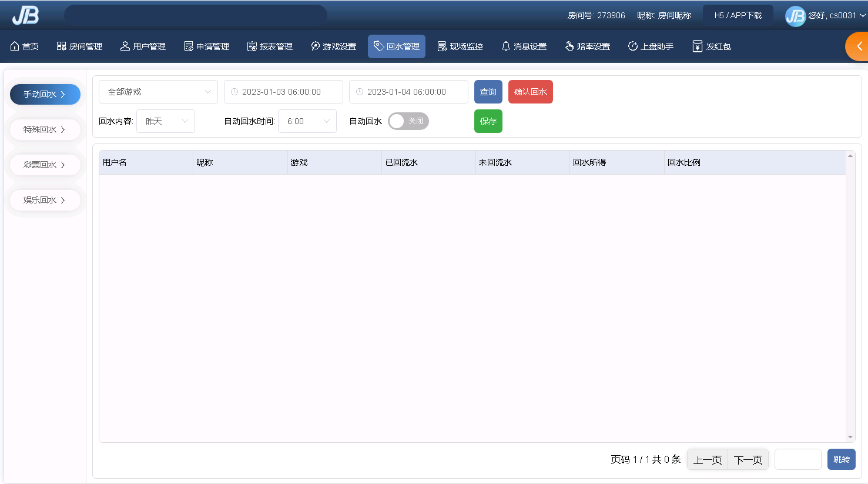Click the green 保存 button
The width and height of the screenshot is (868, 484).
coord(488,121)
